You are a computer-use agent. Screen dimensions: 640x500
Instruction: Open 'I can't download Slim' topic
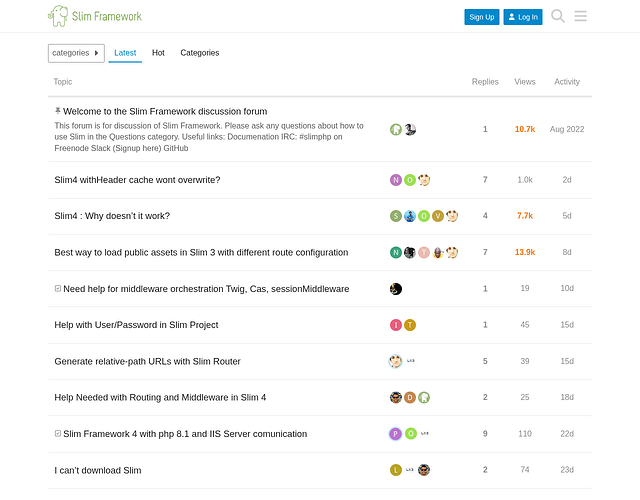point(98,470)
